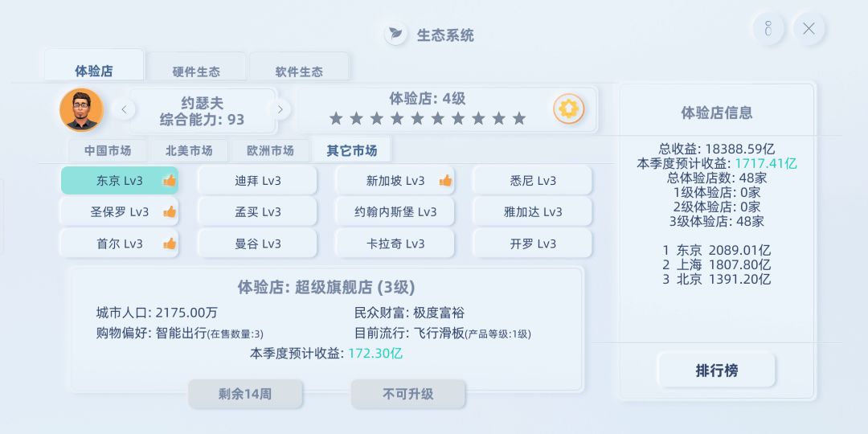
Task: Click thumbs-up icon on 新加坡 store
Action: click(445, 181)
